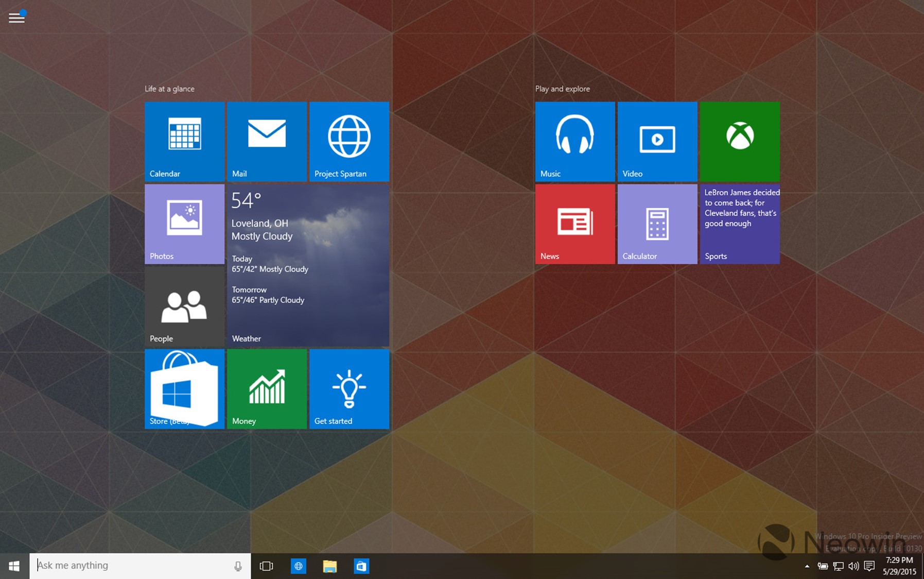Screen dimensions: 924x579
Task: Show hidden system tray icons
Action: click(x=807, y=566)
